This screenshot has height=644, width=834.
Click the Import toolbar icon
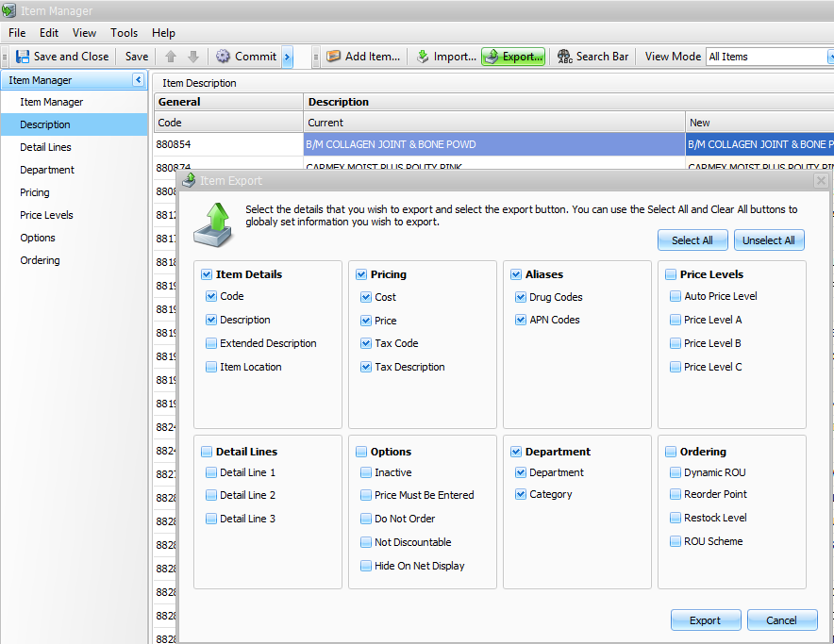pyautogui.click(x=423, y=57)
